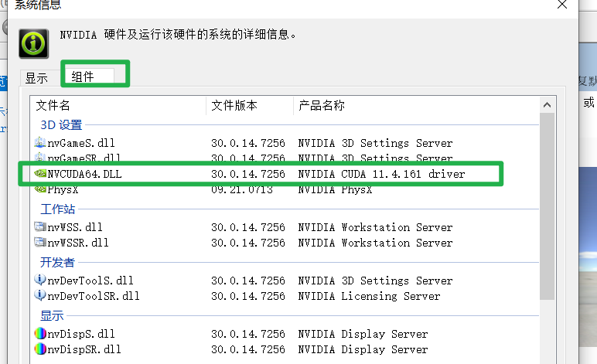Click the 3D 设置 group header

pos(61,124)
